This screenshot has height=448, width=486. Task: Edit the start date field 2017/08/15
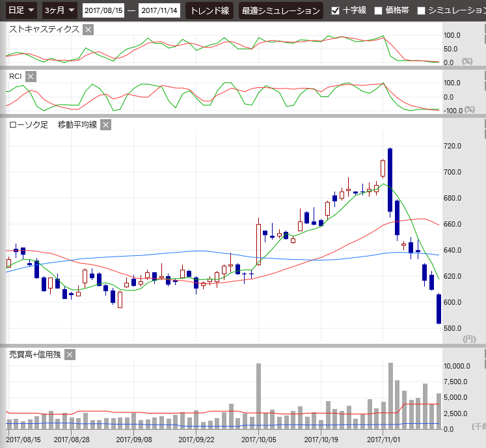point(104,10)
